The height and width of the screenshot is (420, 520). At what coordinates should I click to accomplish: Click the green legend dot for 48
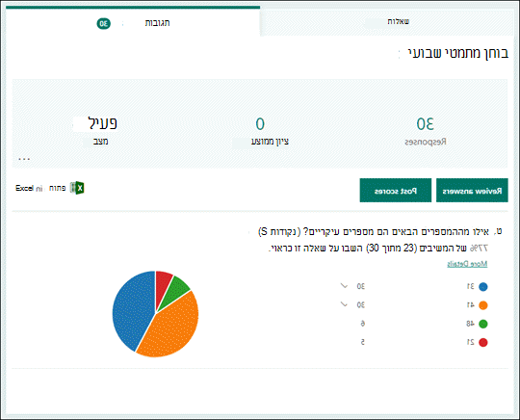point(483,324)
